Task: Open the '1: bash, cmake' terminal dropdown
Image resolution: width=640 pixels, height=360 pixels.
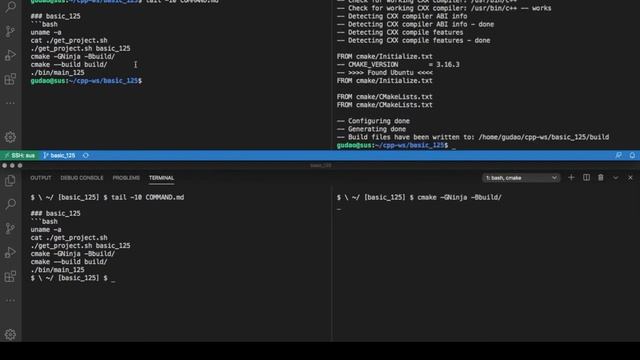Action: pos(521,178)
